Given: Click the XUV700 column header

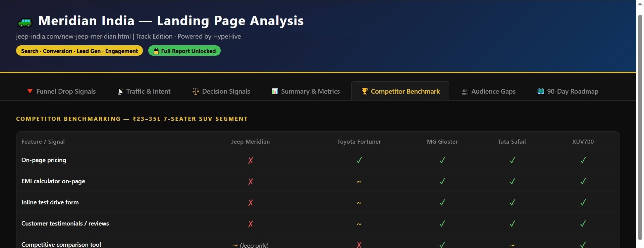Looking at the screenshot, I should pyautogui.click(x=583, y=142).
